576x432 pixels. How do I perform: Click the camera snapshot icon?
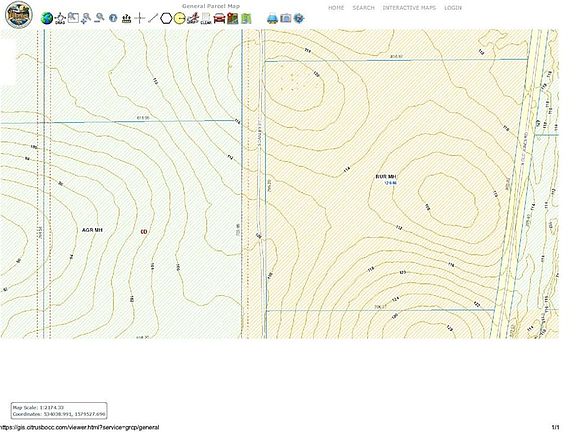coord(285,18)
